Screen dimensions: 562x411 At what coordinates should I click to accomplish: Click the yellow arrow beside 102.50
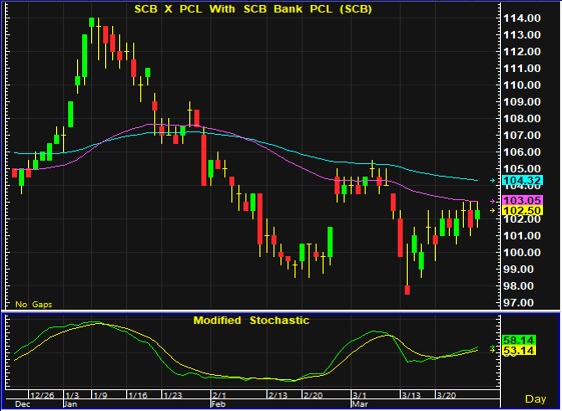point(492,211)
